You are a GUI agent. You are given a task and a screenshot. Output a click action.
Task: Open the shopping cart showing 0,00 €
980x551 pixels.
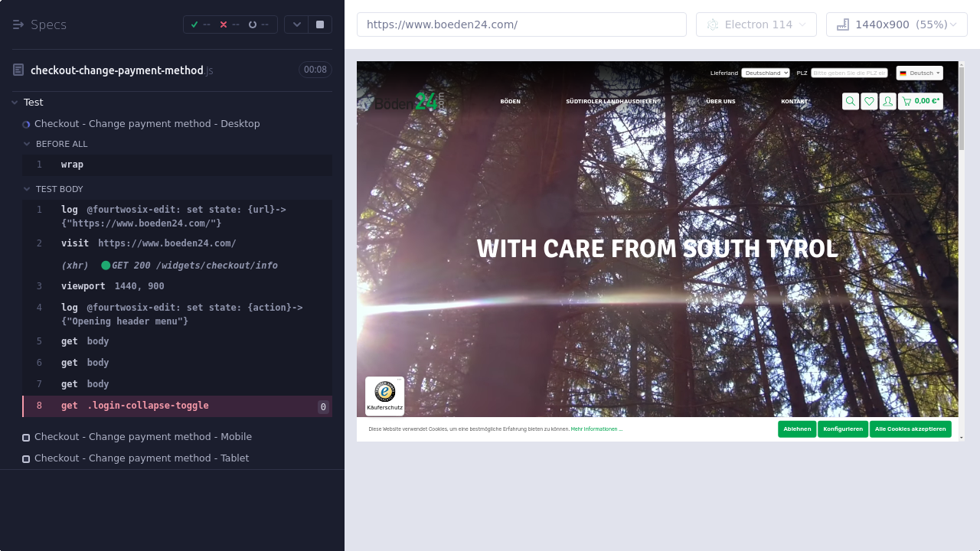pos(920,101)
